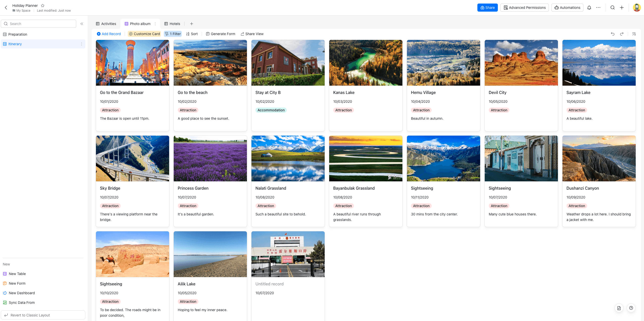Open the top-right three-dots more menu
Image resolution: width=644 pixels, height=321 pixels.
click(x=598, y=8)
